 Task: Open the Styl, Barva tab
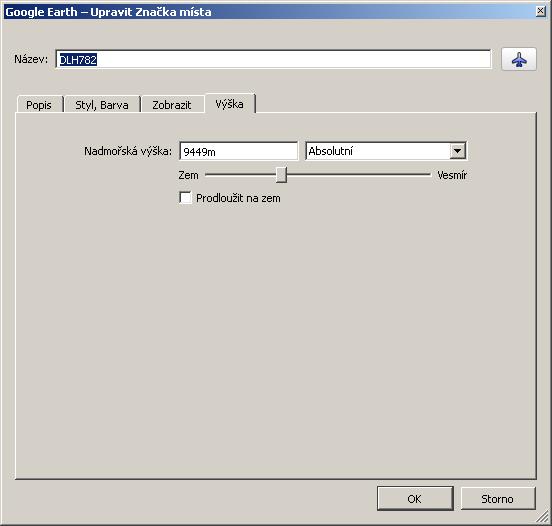pyautogui.click(x=102, y=105)
